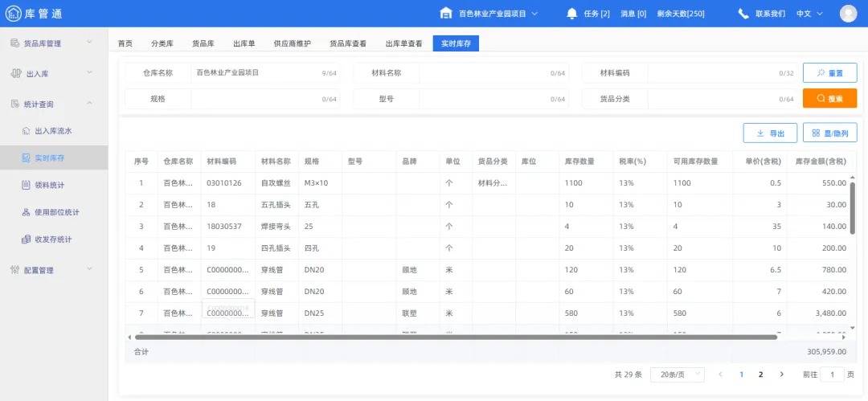Image resolution: width=868 pixels, height=401 pixels.
Task: Click the 统计查询 sidebar icon
Action: (x=15, y=104)
